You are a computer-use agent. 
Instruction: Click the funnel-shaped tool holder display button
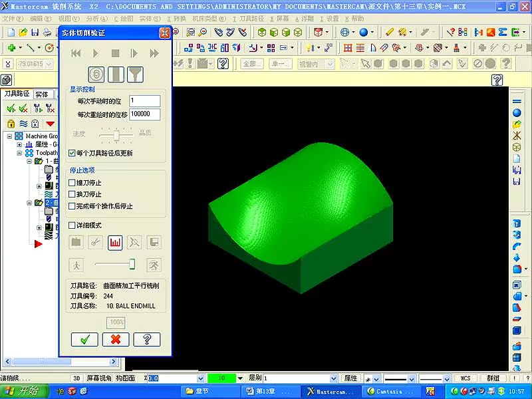136,74
